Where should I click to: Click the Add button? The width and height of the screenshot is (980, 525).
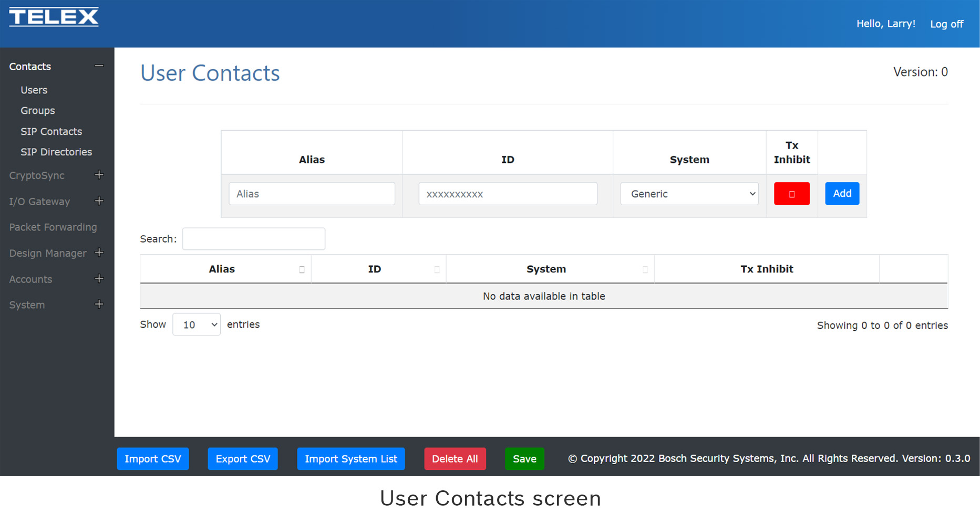(x=842, y=194)
